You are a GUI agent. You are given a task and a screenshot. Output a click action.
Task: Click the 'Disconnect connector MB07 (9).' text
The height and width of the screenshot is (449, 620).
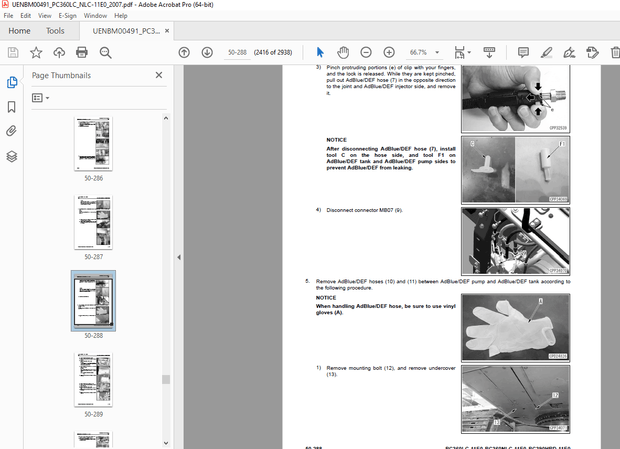point(364,210)
